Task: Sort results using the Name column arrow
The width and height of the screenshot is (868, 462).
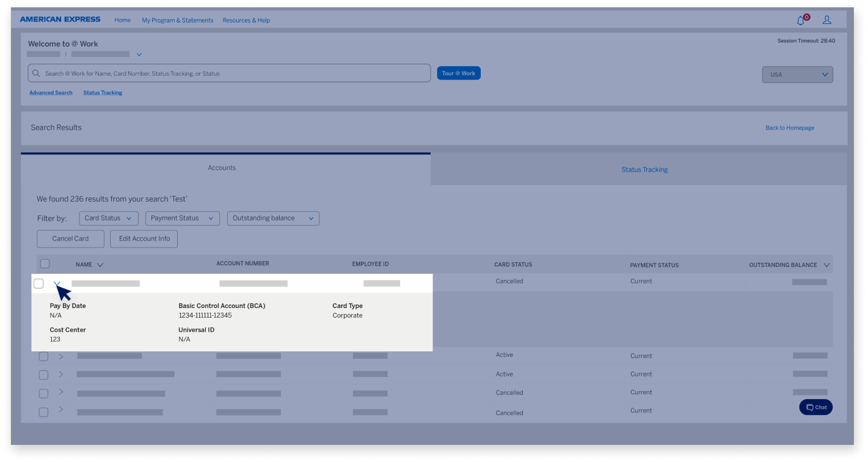Action: coord(100,264)
